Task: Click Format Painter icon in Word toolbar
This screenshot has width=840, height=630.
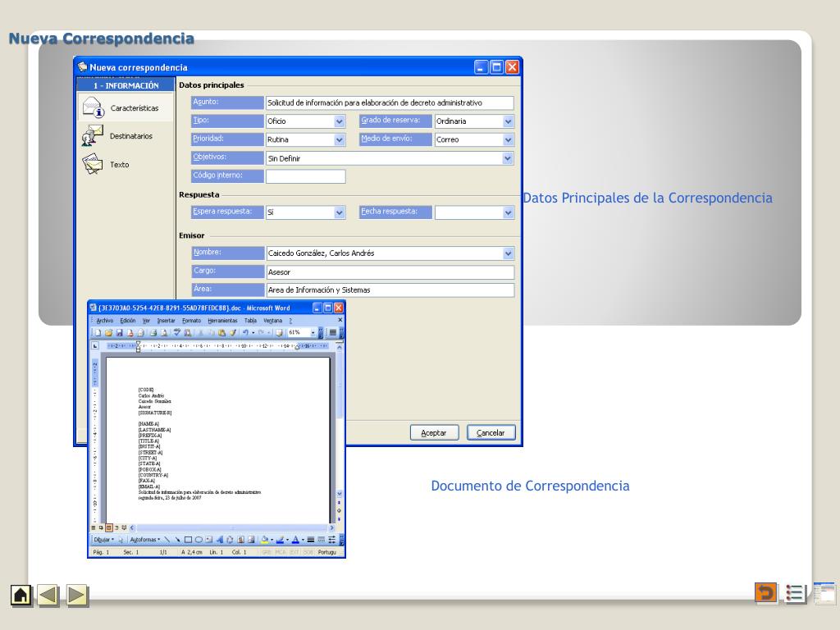Action: (x=233, y=333)
